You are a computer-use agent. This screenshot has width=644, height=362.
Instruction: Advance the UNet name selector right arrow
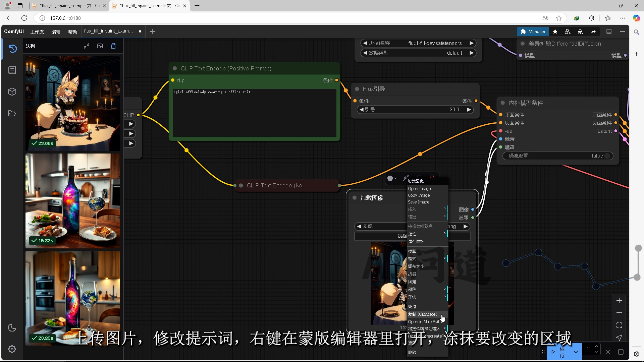[471, 43]
